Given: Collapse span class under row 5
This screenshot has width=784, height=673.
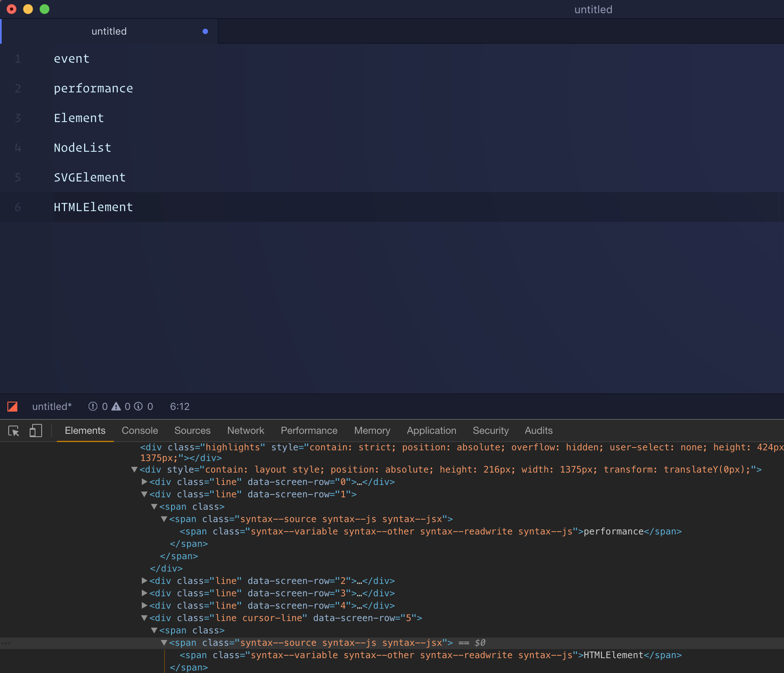Looking at the screenshot, I should (x=154, y=630).
